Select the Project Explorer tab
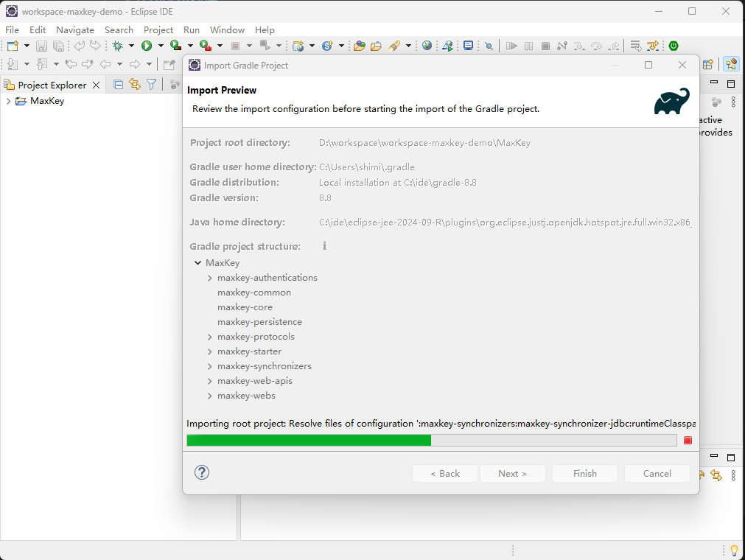The height and width of the screenshot is (560, 745). point(52,85)
